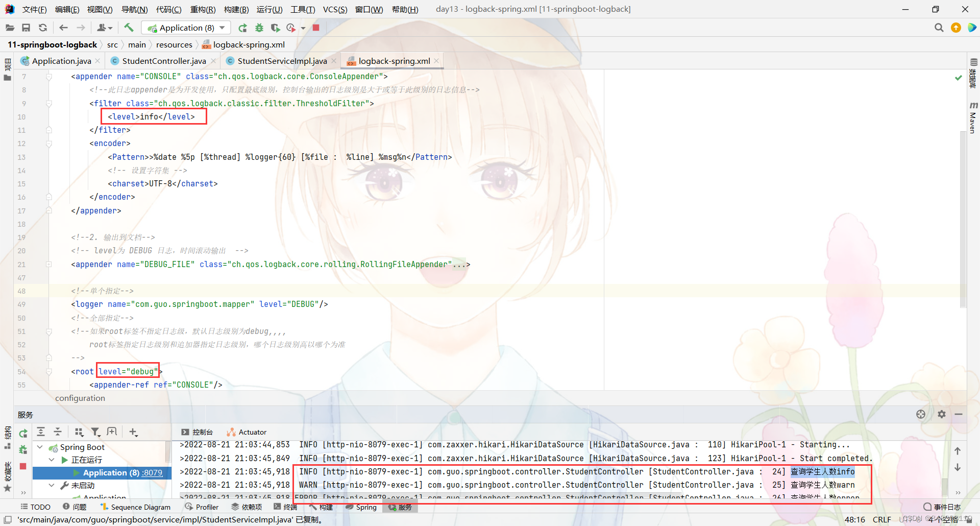Open the profiler options dropdown arrow
The height and width of the screenshot is (526, 980).
click(303, 28)
